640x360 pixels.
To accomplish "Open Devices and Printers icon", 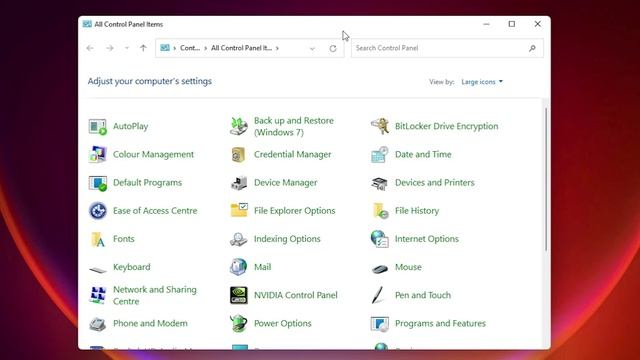I will (380, 183).
